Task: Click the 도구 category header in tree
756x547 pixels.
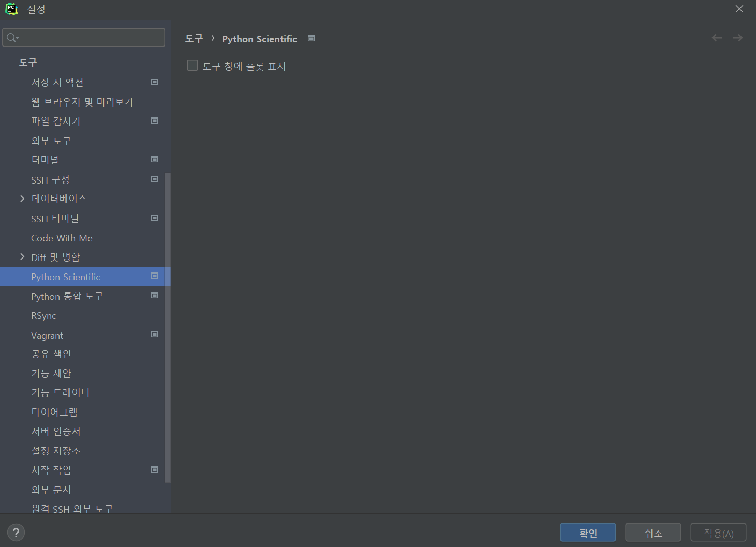Action: [28, 62]
